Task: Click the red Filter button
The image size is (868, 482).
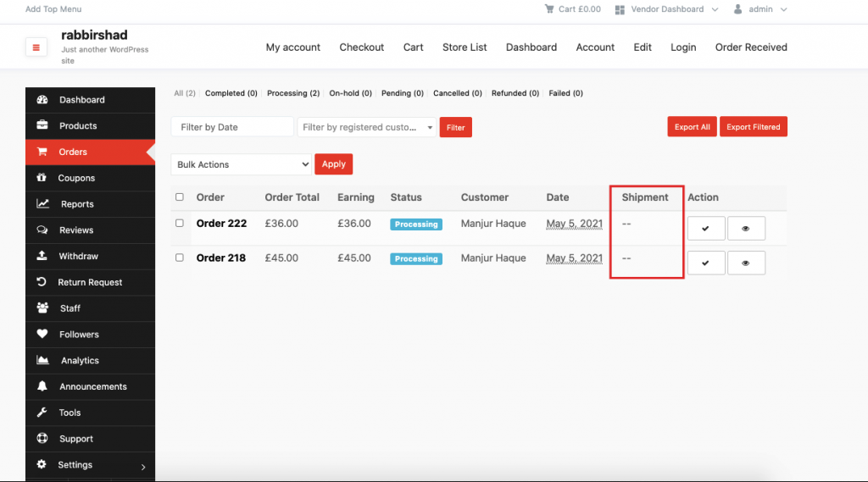Action: (x=455, y=127)
